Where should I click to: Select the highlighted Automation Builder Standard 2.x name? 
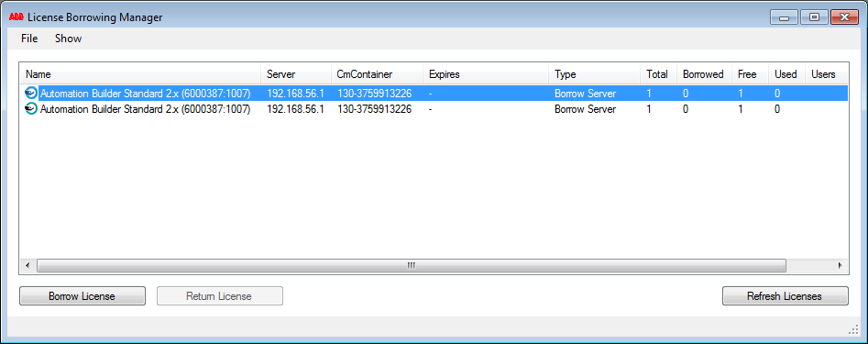point(145,93)
